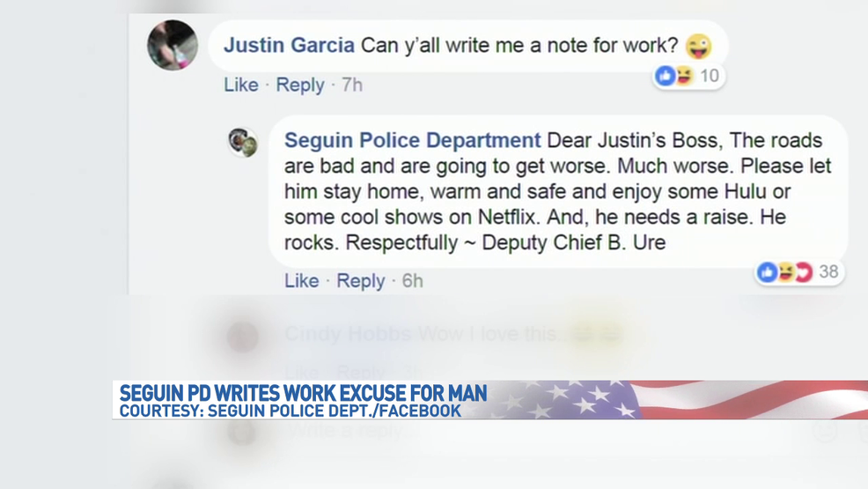The height and width of the screenshot is (489, 868).
Task: Click the blurred Cindy Hobbs avatar
Action: point(242,337)
